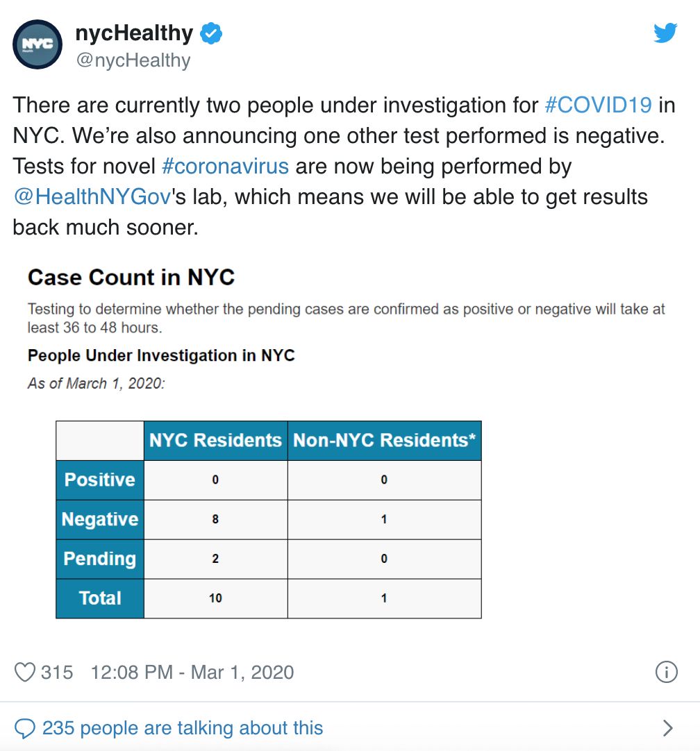Open the tweet info icon
This screenshot has width=700, height=751.
[667, 672]
